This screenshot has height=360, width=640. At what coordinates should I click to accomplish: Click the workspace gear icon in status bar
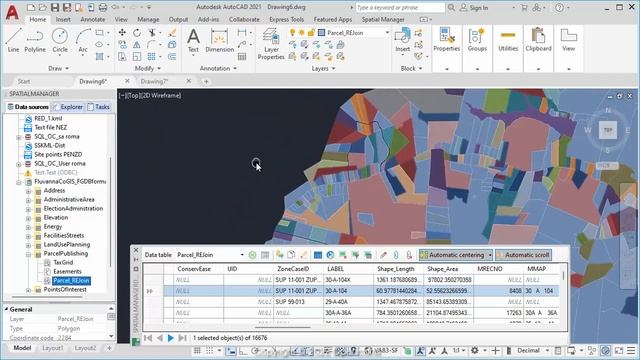475,351
